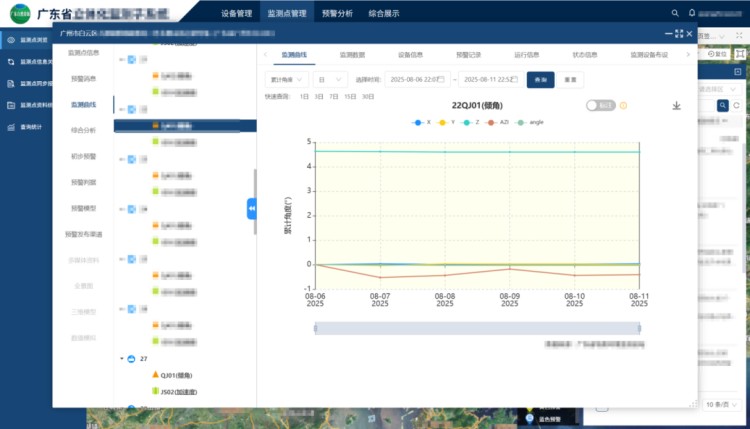Switch to the 运行信息 tab
The height and width of the screenshot is (429, 750).
point(527,55)
